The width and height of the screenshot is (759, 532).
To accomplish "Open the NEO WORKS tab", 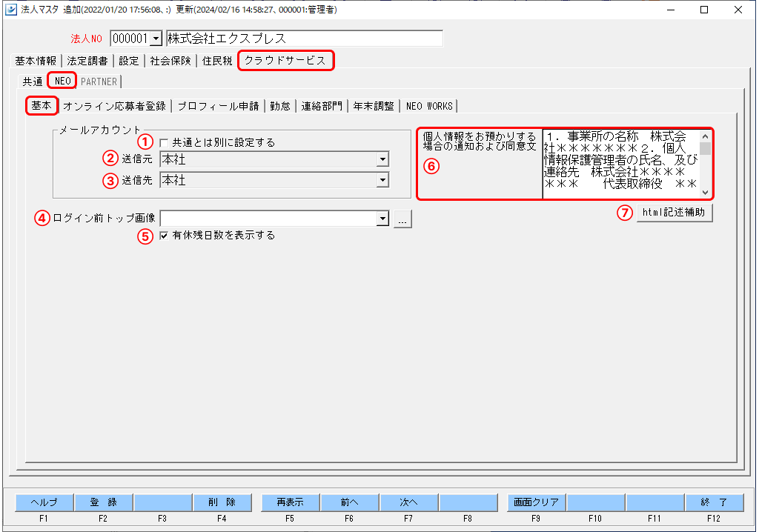I will point(429,107).
